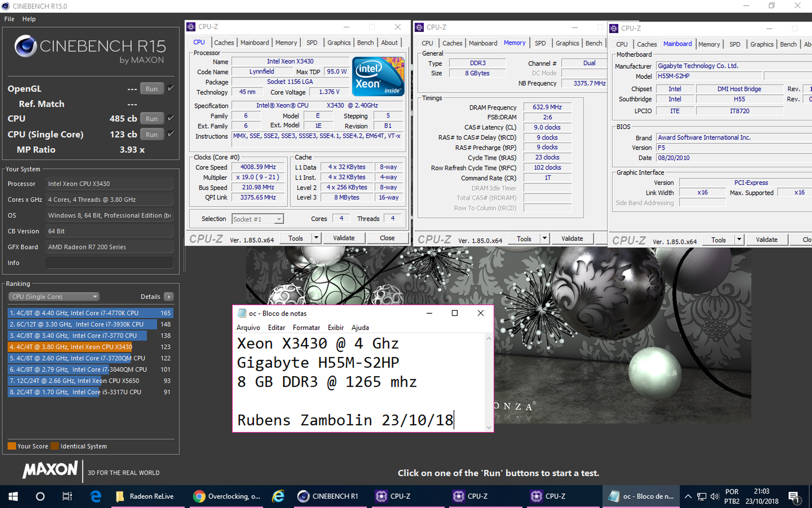Switch to oc Bloco de notas taskbar item
Screen dimensions: 812x508
(640, 496)
